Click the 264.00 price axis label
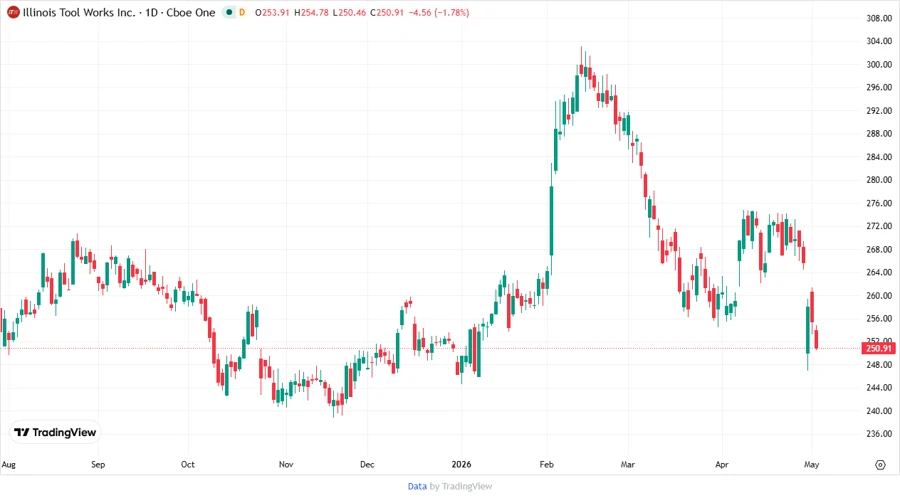Screen dimensions: 900x498 [879, 273]
